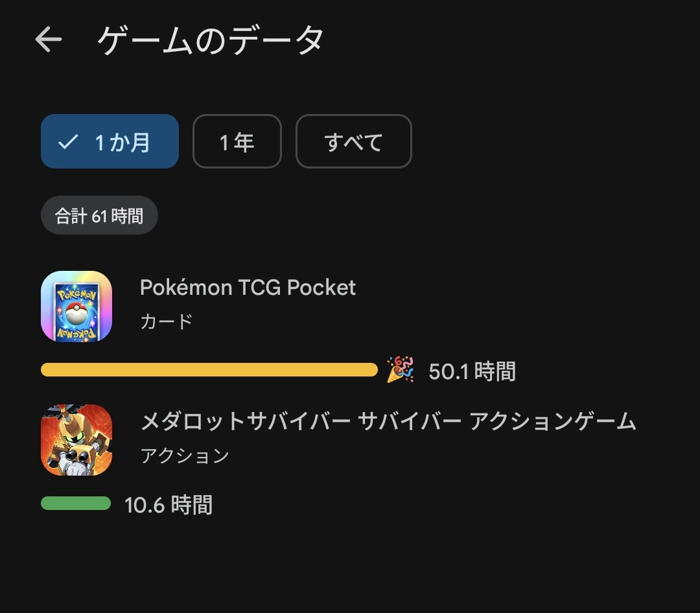The image size is (700, 613).
Task: Click the 年 text inside 1年 chip
Action: (x=244, y=142)
